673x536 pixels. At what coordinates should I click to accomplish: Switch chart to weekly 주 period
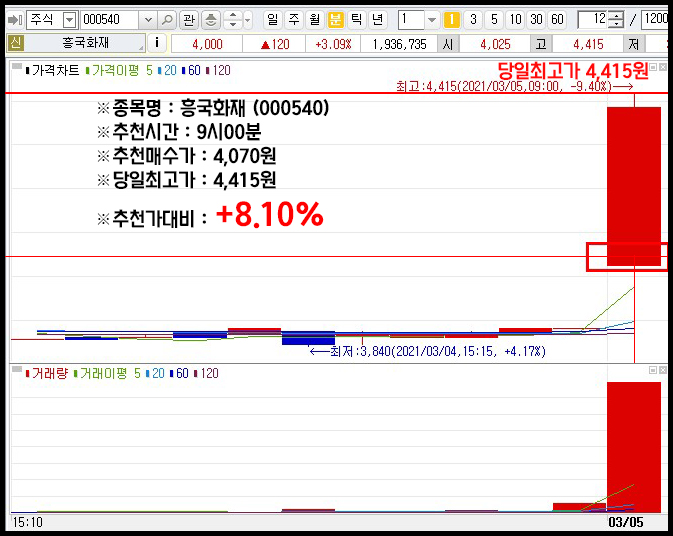click(x=294, y=20)
